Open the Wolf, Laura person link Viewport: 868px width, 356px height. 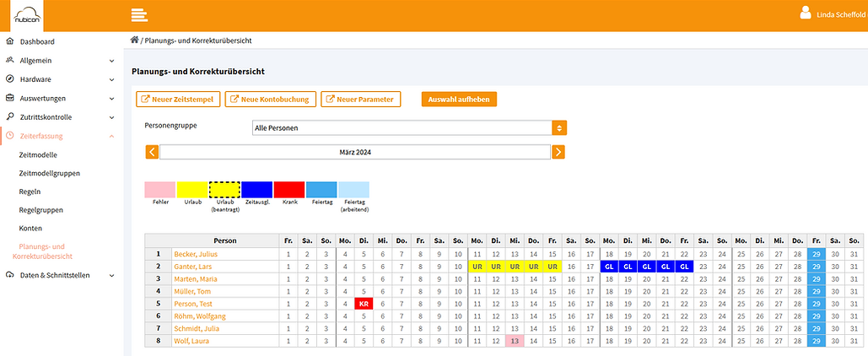191,341
